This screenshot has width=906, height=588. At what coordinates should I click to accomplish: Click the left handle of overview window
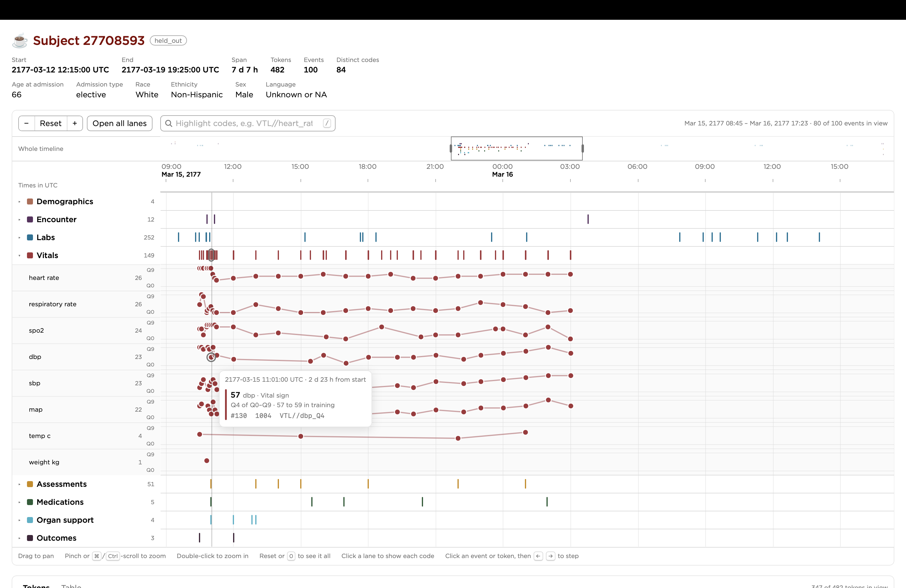(x=451, y=148)
